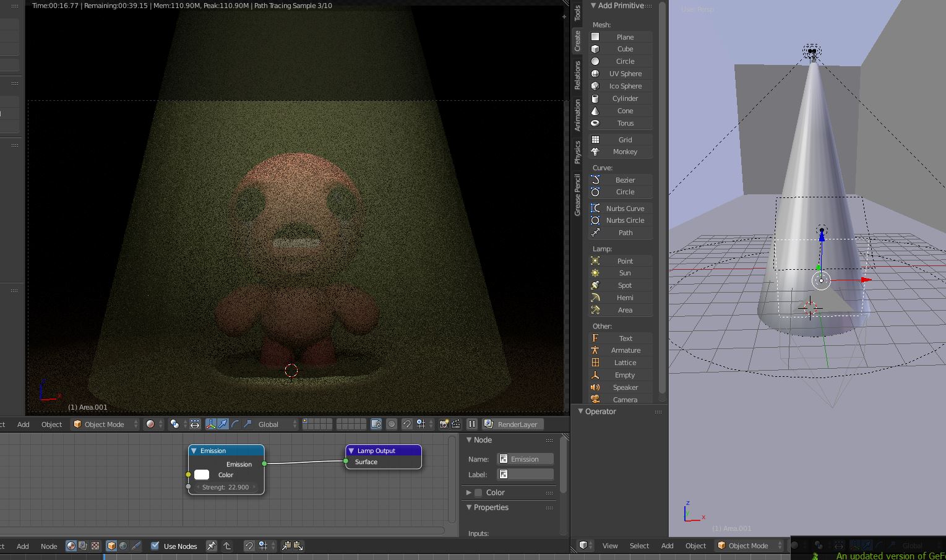Add a Plane mesh primitive

click(x=621, y=37)
